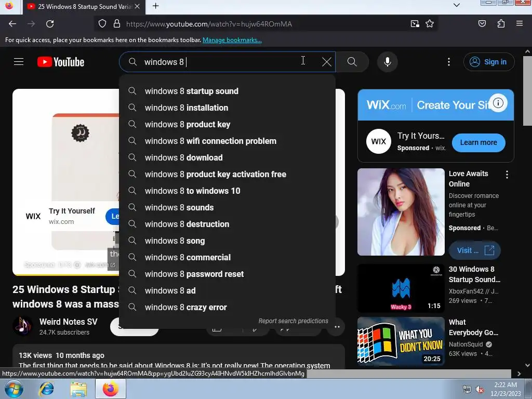The image size is (532, 399).
Task: Click the Sign in button
Action: point(489,62)
